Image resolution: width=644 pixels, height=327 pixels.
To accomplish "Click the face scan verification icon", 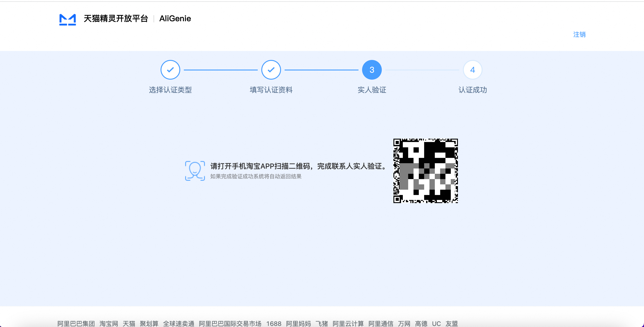I will coord(195,171).
